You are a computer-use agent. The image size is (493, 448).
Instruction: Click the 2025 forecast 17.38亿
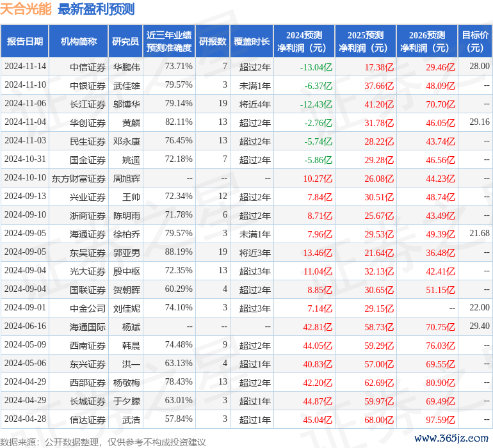click(379, 67)
